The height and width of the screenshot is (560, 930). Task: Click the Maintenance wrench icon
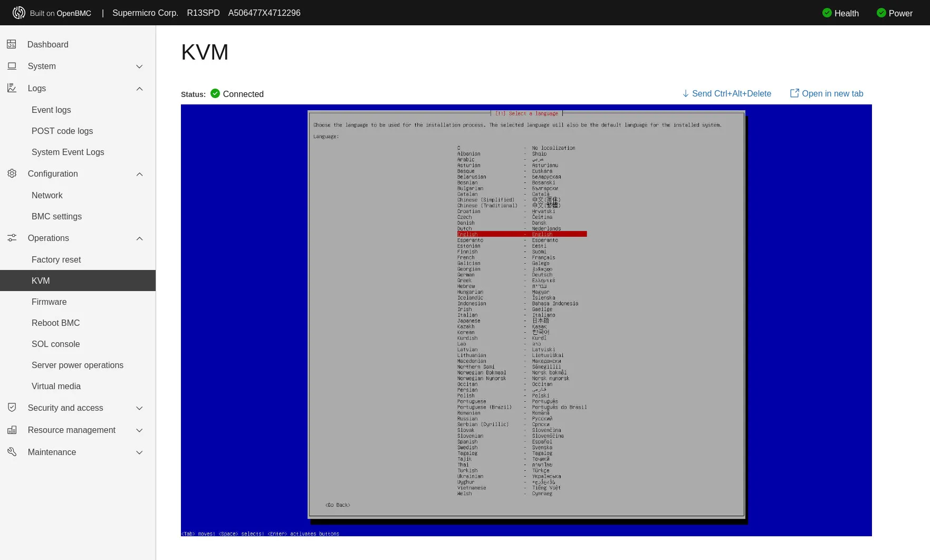point(12,452)
